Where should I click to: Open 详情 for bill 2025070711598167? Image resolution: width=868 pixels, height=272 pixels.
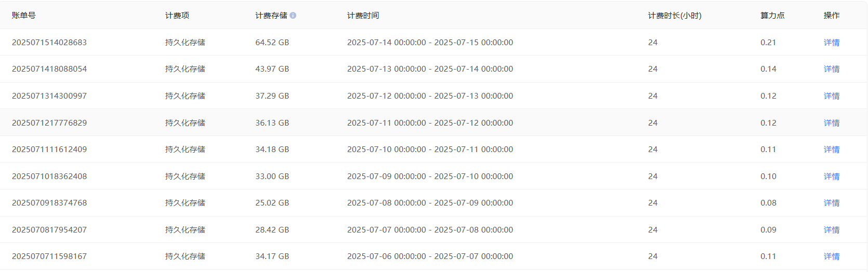[x=832, y=256]
